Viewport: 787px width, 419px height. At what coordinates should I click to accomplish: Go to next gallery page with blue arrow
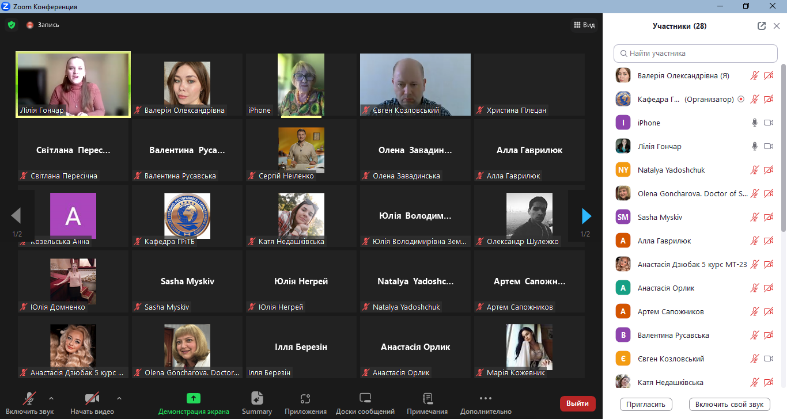(586, 216)
